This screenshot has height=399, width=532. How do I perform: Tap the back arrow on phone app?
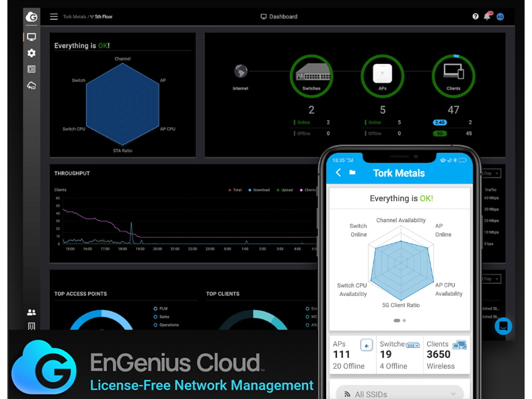(x=338, y=172)
